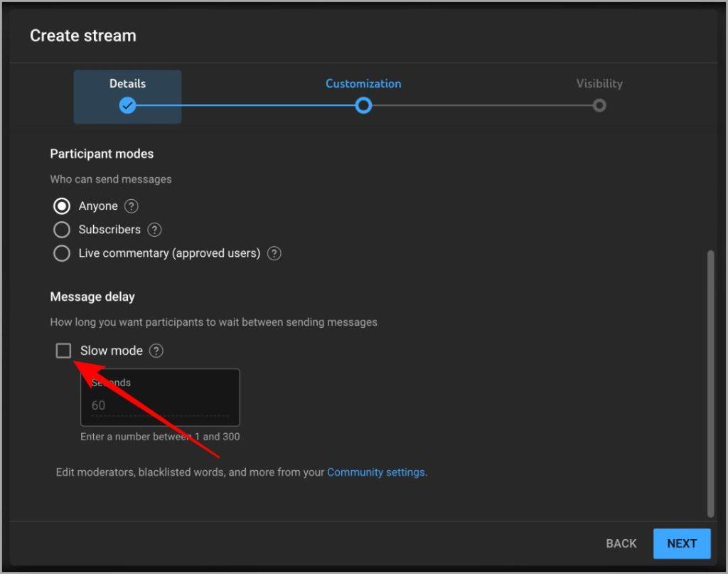Click 'Enter a number between 1 and 300' hint

click(160, 437)
